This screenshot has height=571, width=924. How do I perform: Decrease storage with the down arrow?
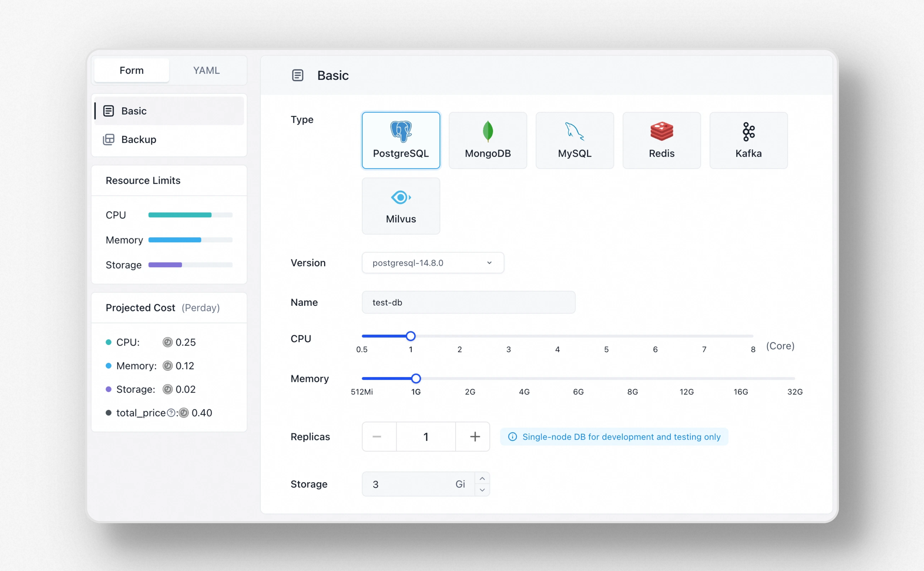tap(482, 490)
